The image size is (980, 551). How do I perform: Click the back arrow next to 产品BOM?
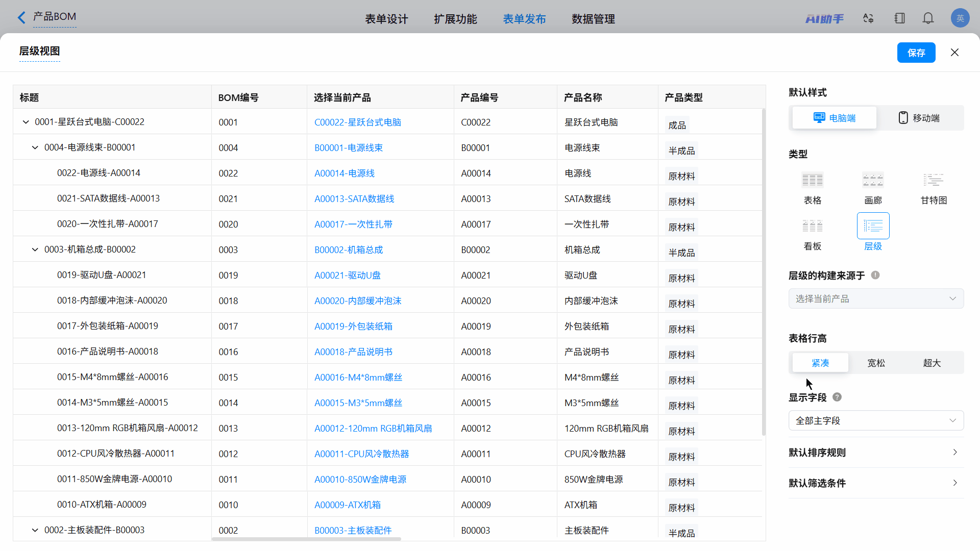tap(21, 18)
